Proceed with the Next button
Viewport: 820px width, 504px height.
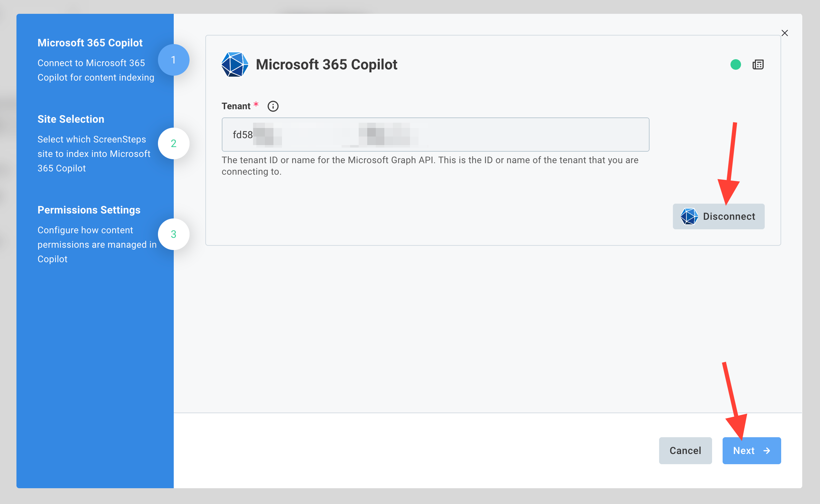click(x=751, y=451)
